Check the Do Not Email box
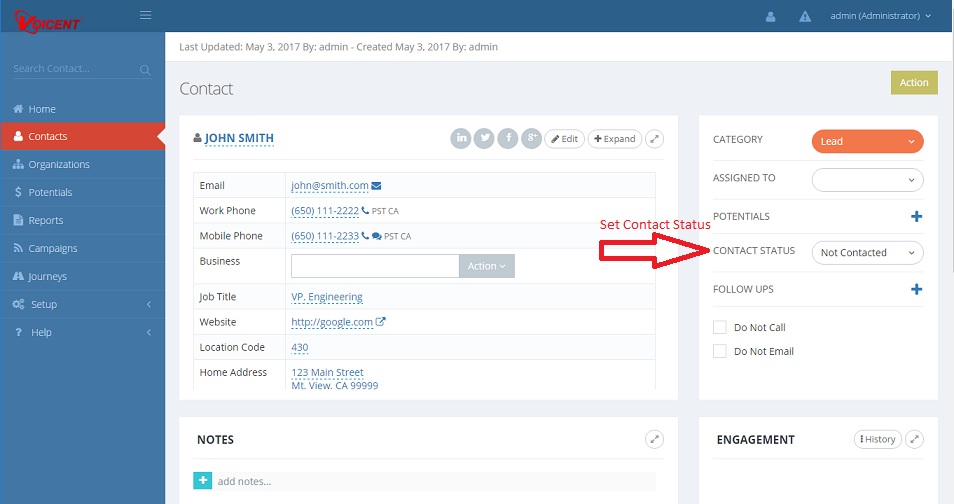Image resolution: width=954 pixels, height=504 pixels. [x=719, y=351]
